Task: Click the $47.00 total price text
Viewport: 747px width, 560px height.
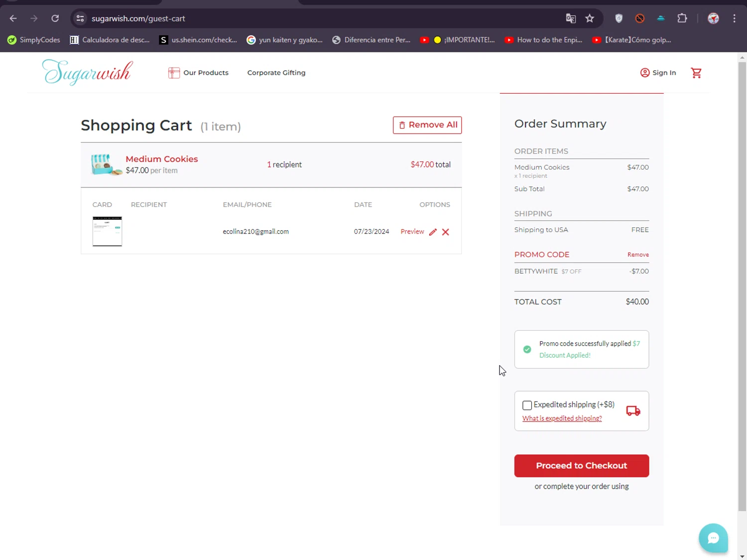Action: 431,164
